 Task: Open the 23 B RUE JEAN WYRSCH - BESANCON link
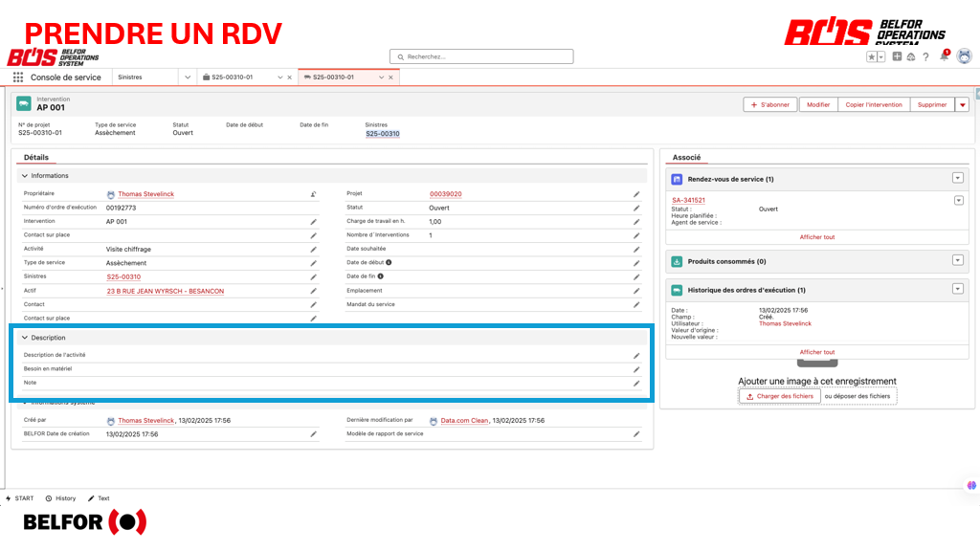click(x=165, y=291)
